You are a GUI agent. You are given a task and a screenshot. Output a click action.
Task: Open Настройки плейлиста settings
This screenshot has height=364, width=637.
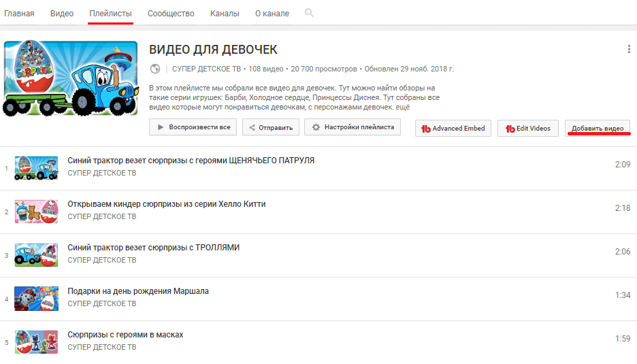pyautogui.click(x=353, y=127)
